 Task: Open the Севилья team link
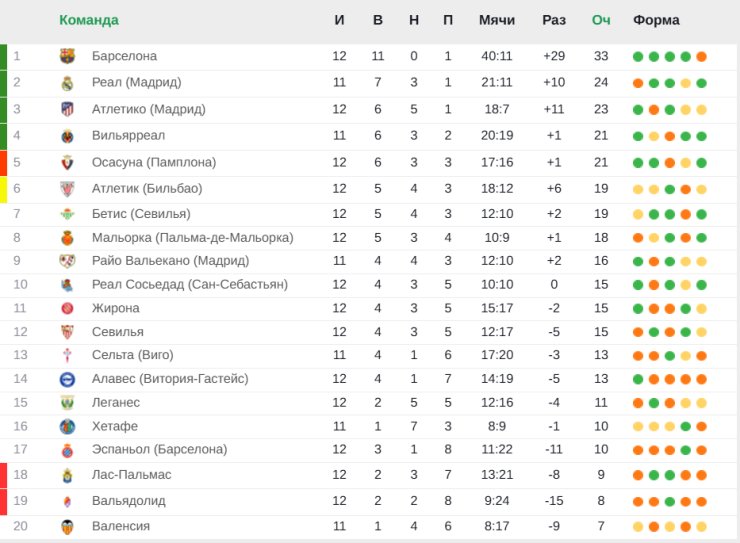(x=118, y=332)
